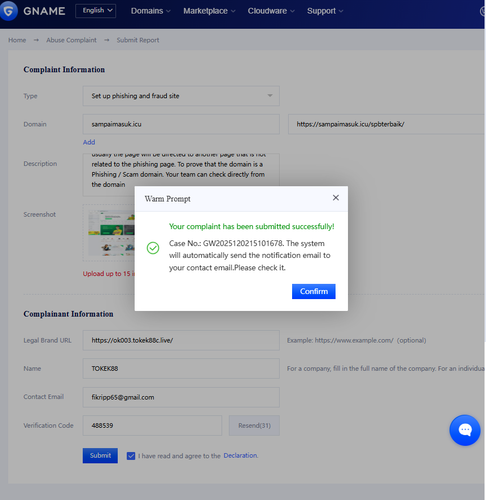Expand the Support menu
Screen dimensions: 486x500
[325, 11]
